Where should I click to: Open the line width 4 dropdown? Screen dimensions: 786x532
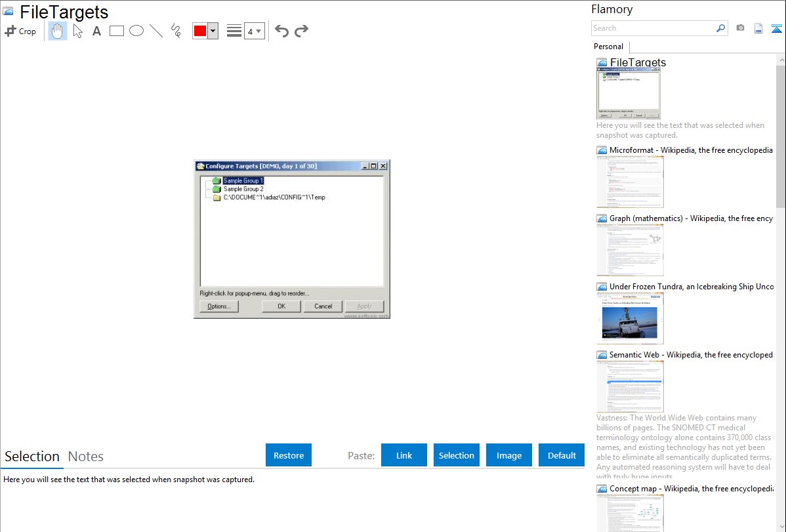coord(254,31)
